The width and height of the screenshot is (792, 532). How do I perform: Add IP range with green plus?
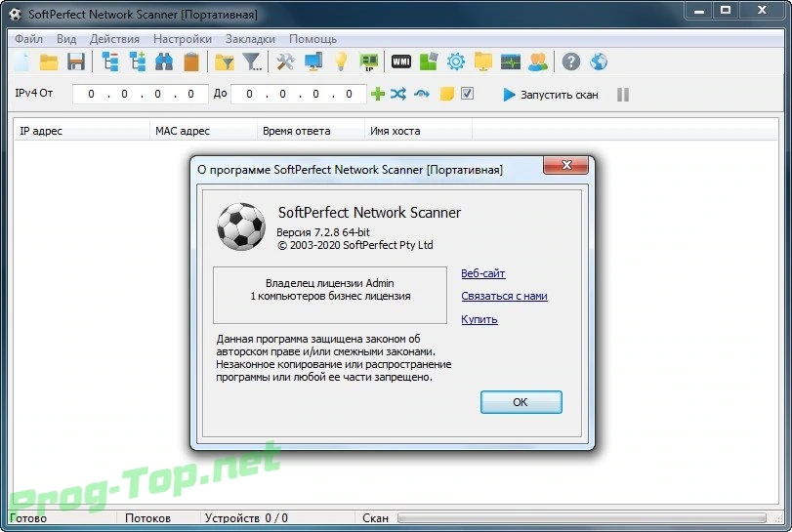click(377, 94)
